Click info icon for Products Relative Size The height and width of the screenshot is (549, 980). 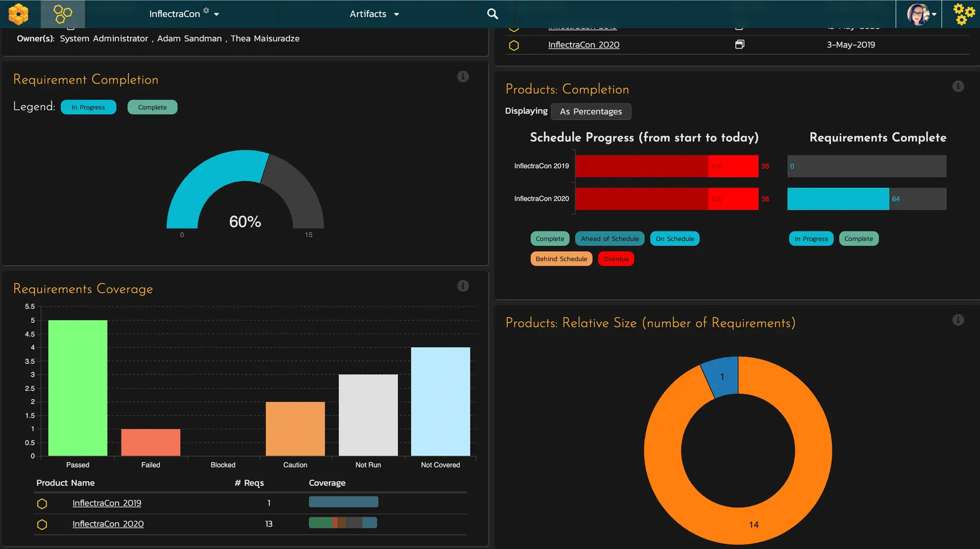[x=958, y=320]
